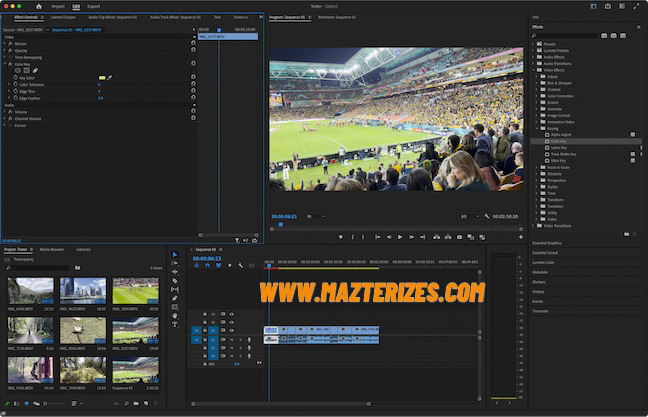Switch to the Export tab
Image resolution: width=648 pixels, height=417 pixels.
[93, 6]
